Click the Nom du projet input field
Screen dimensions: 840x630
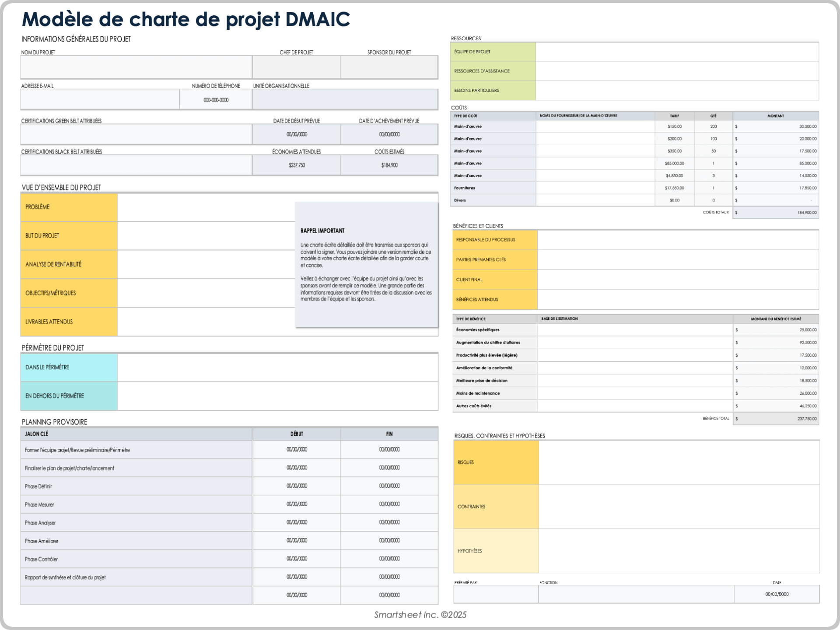pos(136,67)
